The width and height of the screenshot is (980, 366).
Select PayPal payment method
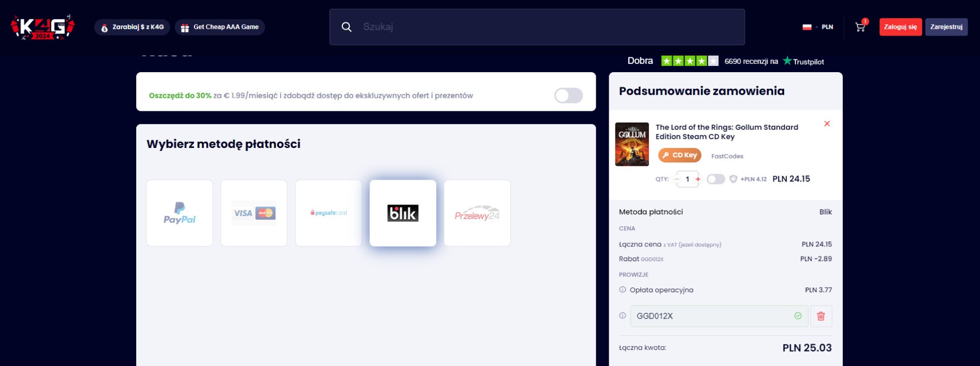179,213
